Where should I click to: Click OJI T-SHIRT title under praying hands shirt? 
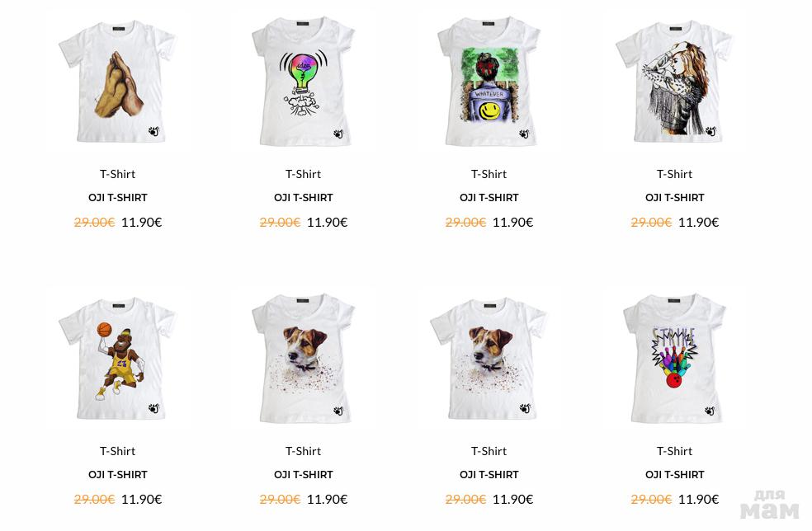point(117,198)
